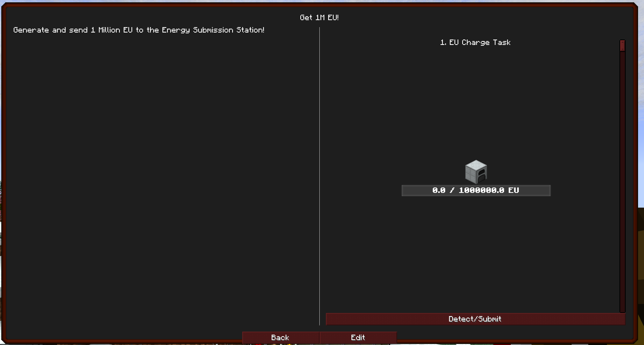Click the number '1.' before EU Charge Task
This screenshot has width=644, height=345.
pyautogui.click(x=443, y=42)
